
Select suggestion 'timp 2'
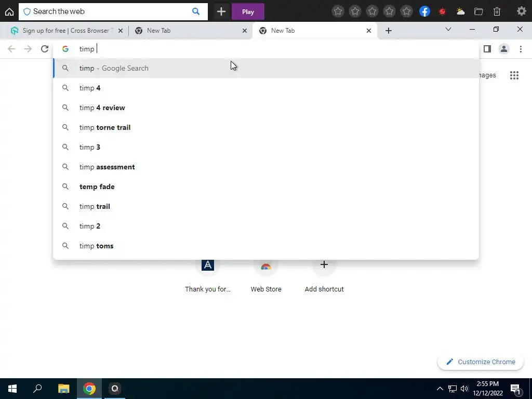[266, 226]
